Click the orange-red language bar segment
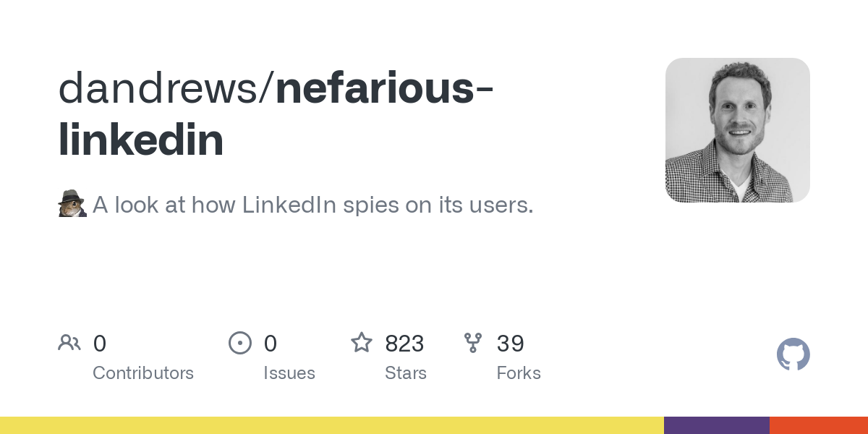The image size is (868, 434). click(x=819, y=425)
